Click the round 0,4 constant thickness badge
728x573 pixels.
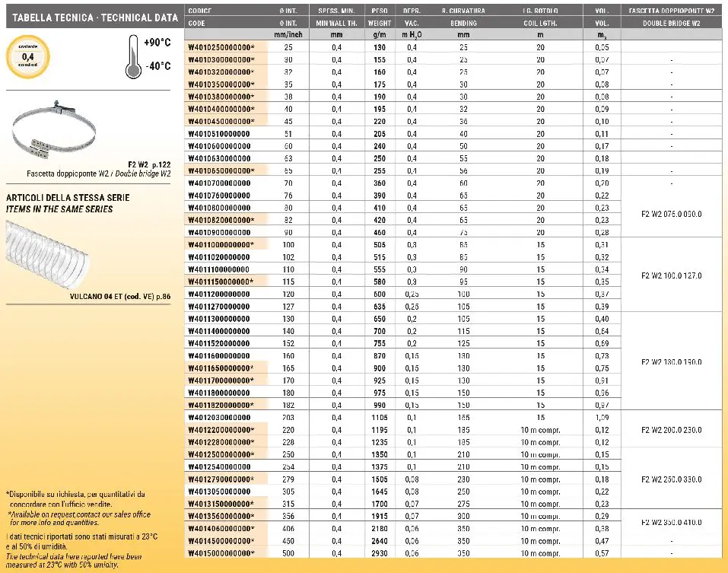pyautogui.click(x=28, y=57)
